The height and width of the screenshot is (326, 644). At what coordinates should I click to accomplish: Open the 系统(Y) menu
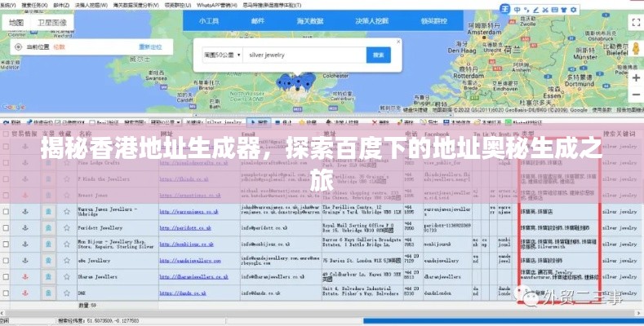8,5
